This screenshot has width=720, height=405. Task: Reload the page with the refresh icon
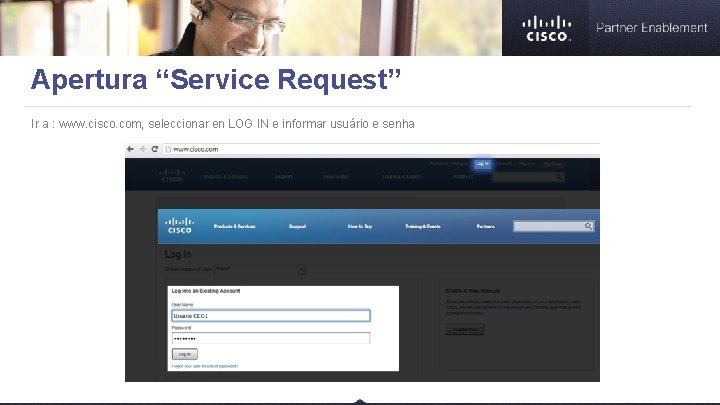point(155,149)
